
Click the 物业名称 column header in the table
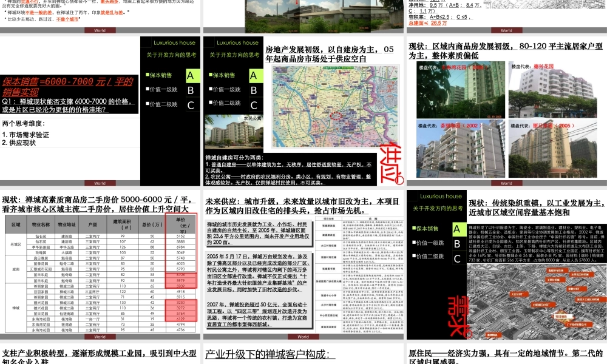[x=41, y=224]
